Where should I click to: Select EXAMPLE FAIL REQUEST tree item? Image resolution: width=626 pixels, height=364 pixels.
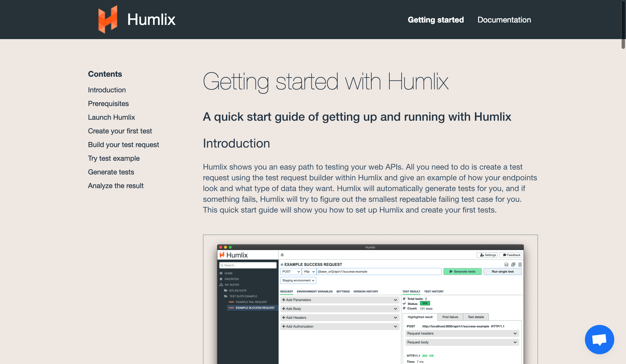coord(251,302)
